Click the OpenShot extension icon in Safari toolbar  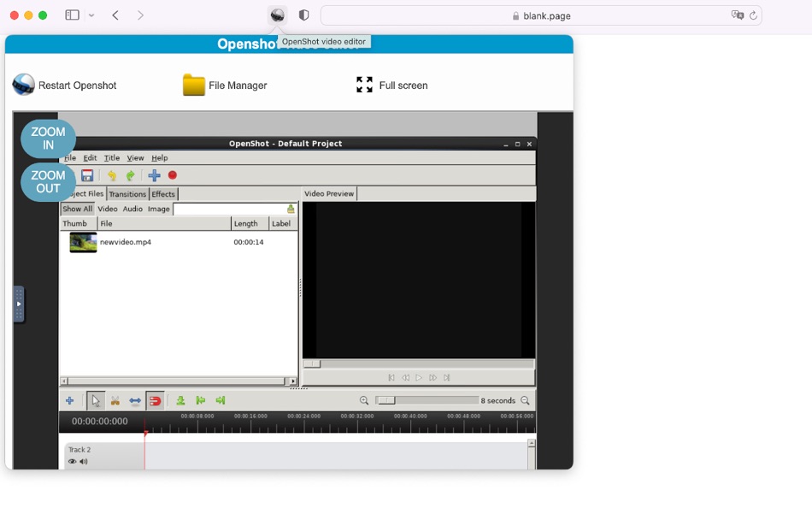(278, 15)
